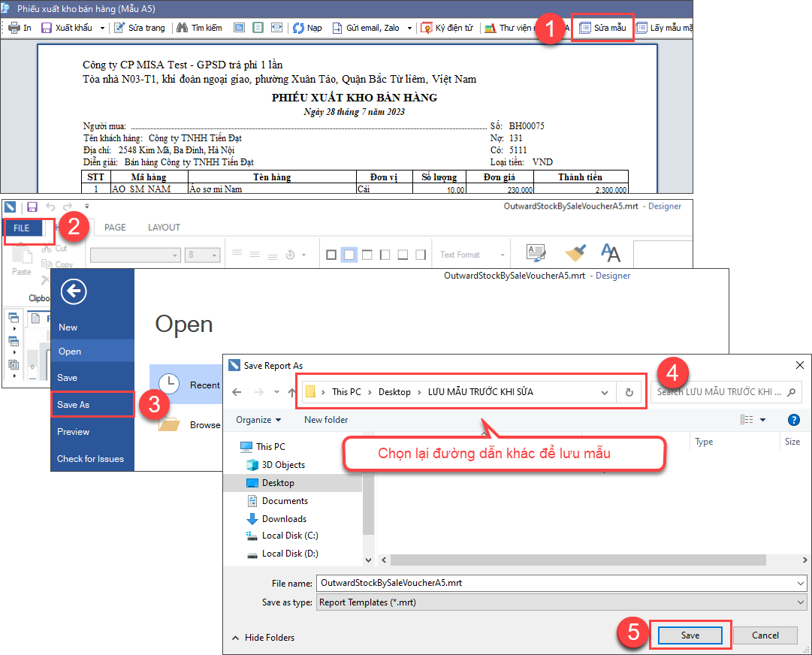Click the refresh button in address bar
This screenshot has width=812, height=655.
coord(629,392)
